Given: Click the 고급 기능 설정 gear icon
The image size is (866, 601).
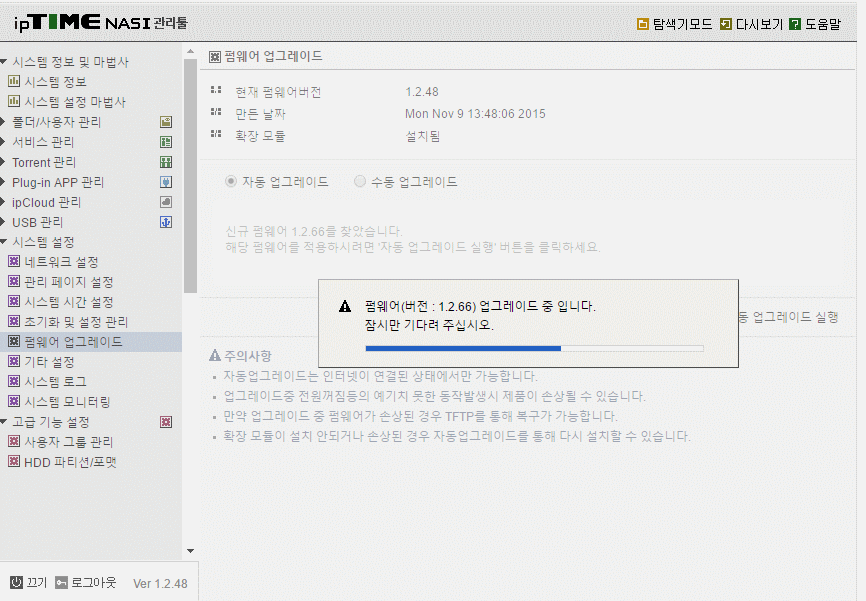Looking at the screenshot, I should click(x=166, y=422).
